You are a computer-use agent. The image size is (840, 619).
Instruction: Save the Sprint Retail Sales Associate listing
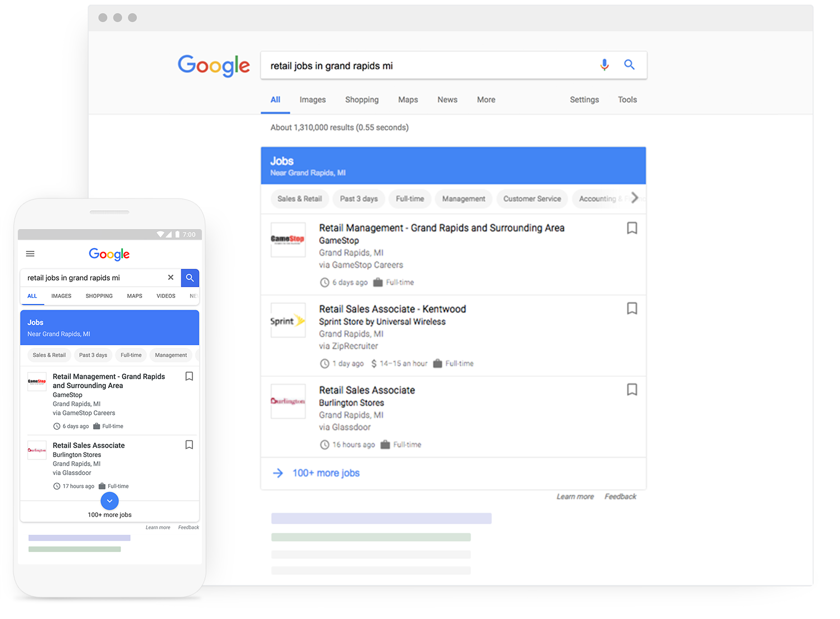(x=632, y=308)
